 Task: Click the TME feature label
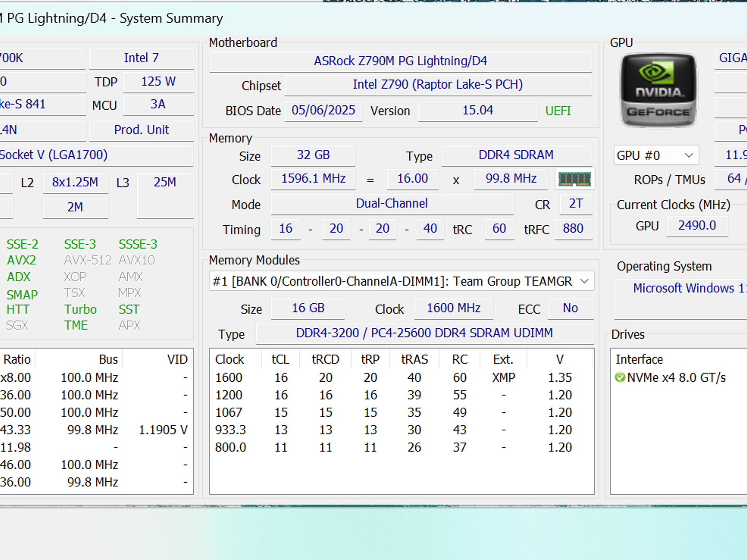coord(76,325)
